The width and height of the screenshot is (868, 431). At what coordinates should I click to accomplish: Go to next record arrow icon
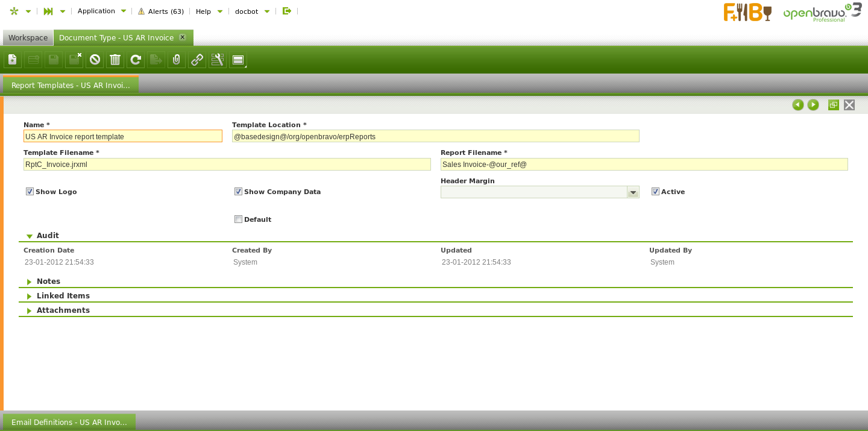(813, 105)
